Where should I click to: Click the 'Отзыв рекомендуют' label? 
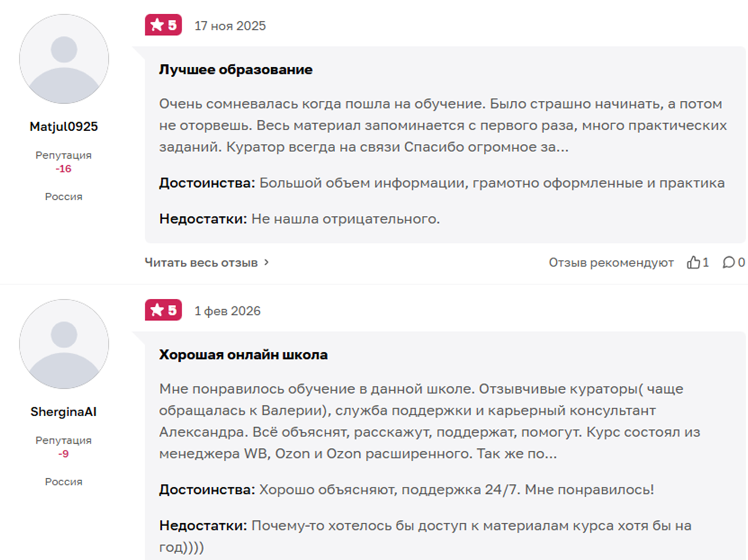pos(611,262)
